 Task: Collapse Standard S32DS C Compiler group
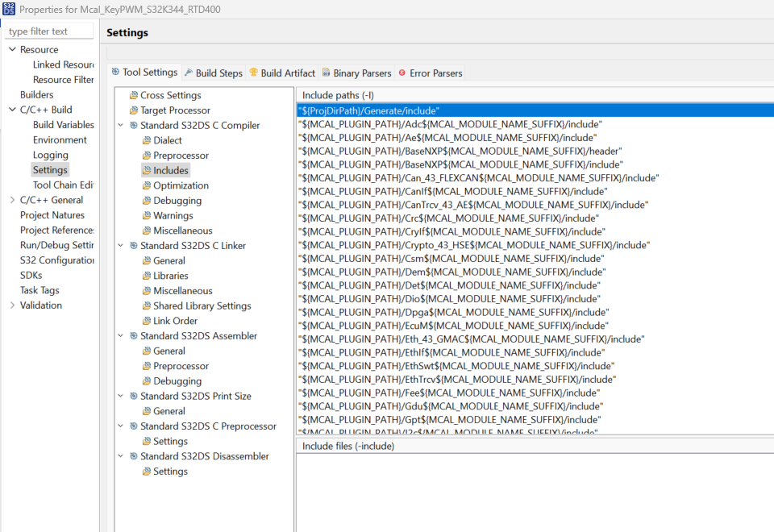point(120,126)
